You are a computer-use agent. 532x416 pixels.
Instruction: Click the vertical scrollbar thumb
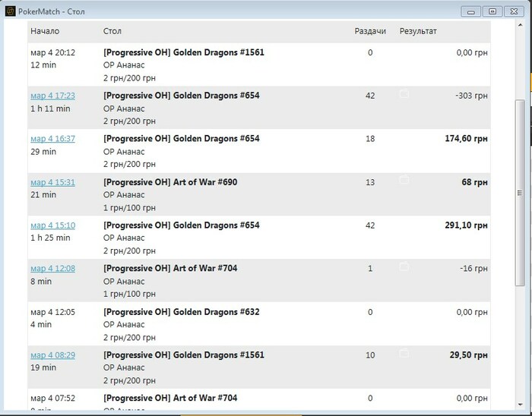click(520, 193)
